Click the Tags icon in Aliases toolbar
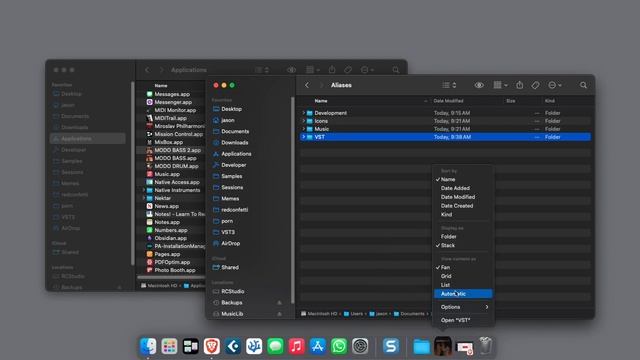640x360 pixels. click(536, 85)
